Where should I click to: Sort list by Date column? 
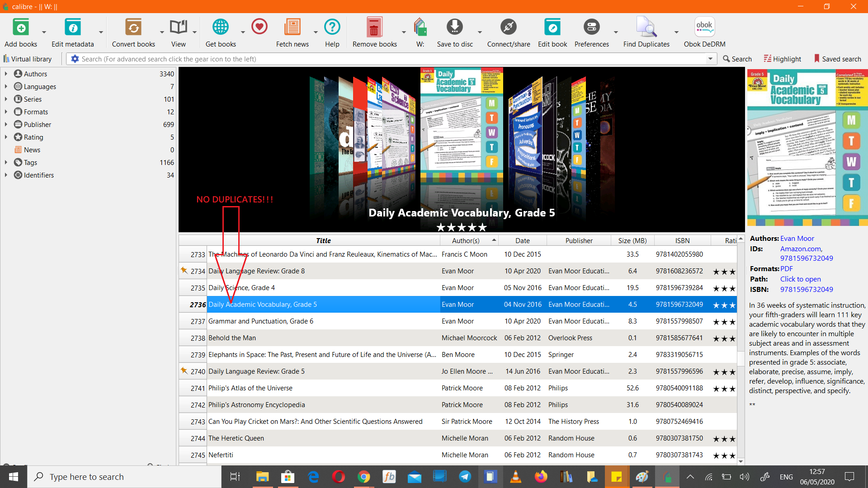pyautogui.click(x=522, y=240)
